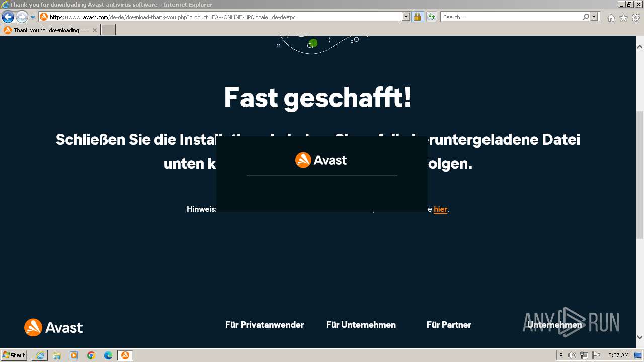Screen dimensions: 644x362
Task: Open the Für Partner footer link
Action: 449,325
